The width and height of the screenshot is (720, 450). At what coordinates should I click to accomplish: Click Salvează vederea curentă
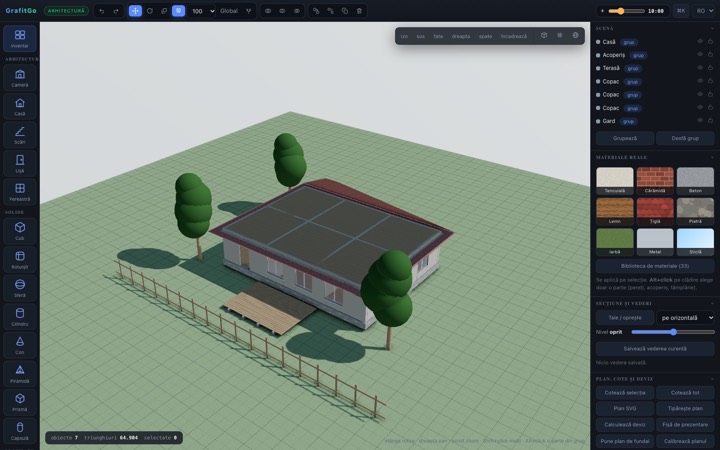point(655,349)
